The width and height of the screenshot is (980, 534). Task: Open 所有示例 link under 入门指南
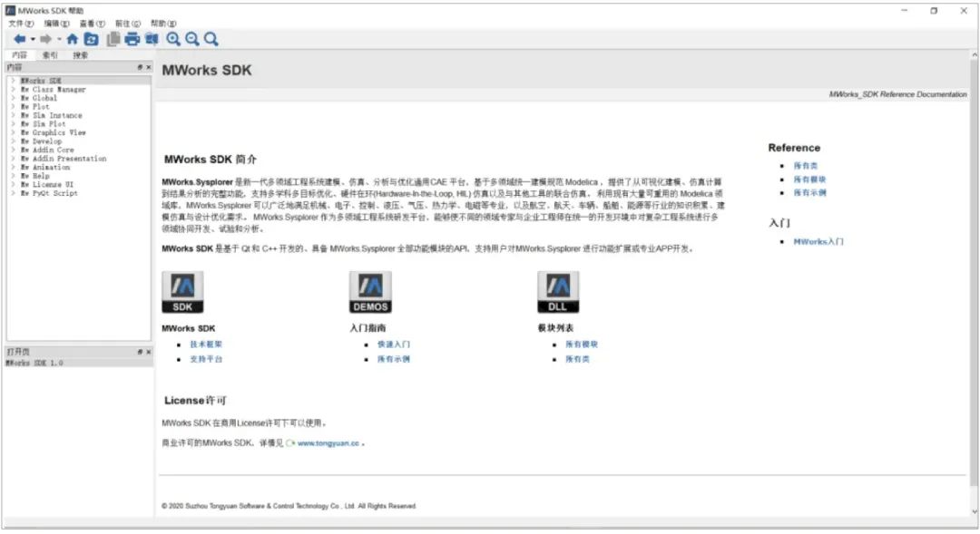click(394, 360)
